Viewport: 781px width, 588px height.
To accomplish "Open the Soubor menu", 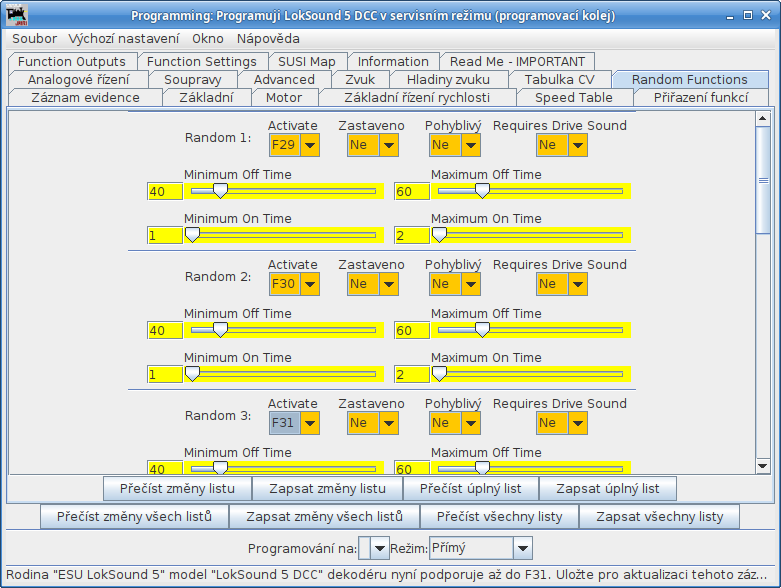I will point(34,39).
